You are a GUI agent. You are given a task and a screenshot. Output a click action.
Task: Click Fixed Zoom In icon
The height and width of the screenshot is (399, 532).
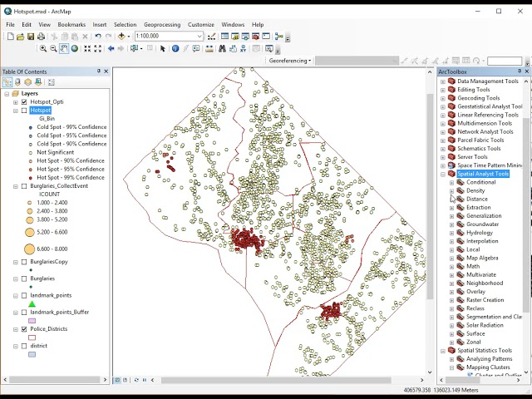[87, 48]
